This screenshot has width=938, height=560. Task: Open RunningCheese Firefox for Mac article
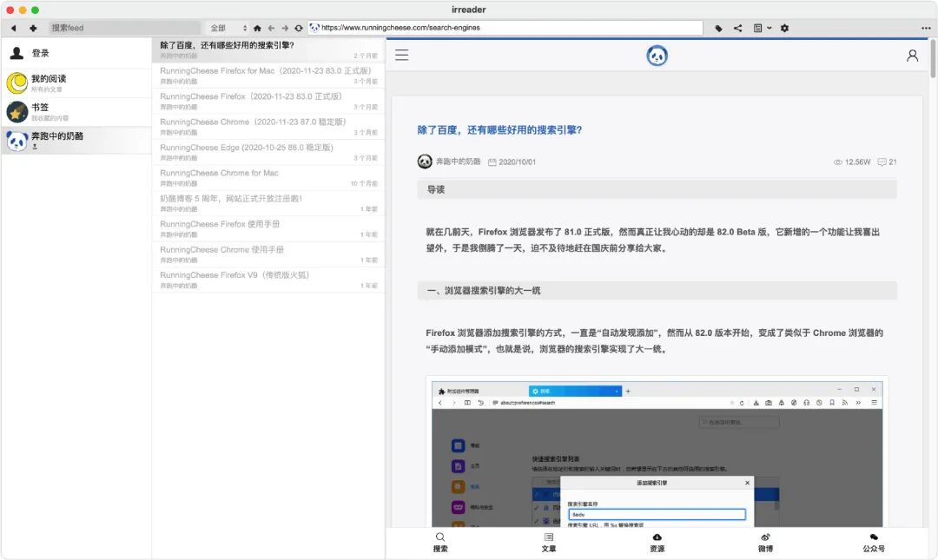pos(268,76)
